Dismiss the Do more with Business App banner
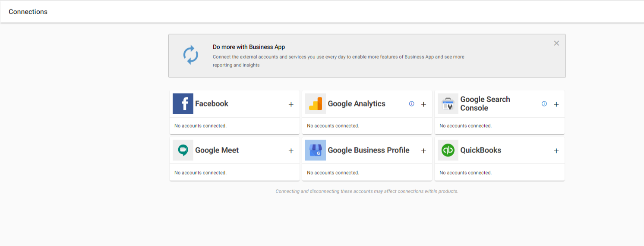 pos(556,43)
